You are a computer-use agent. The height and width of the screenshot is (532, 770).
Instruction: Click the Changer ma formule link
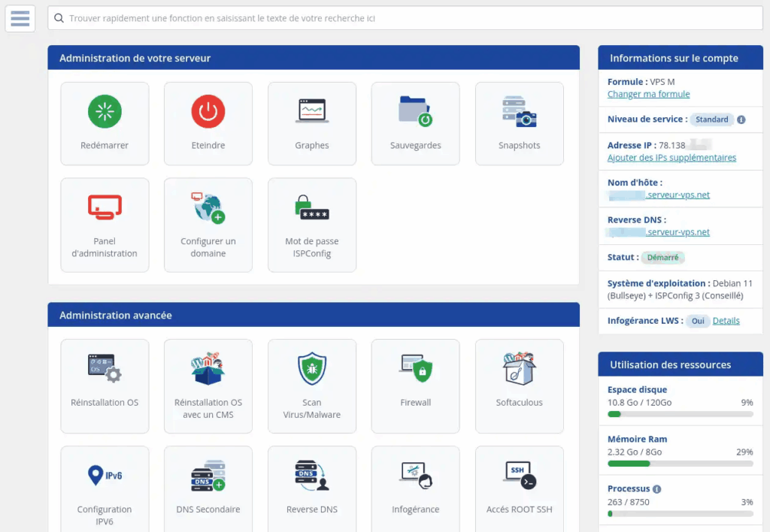648,94
